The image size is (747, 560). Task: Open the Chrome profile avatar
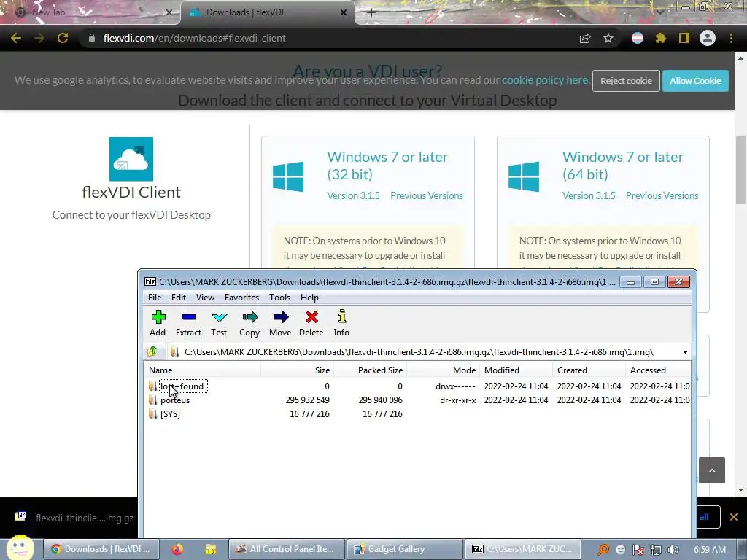point(708,38)
